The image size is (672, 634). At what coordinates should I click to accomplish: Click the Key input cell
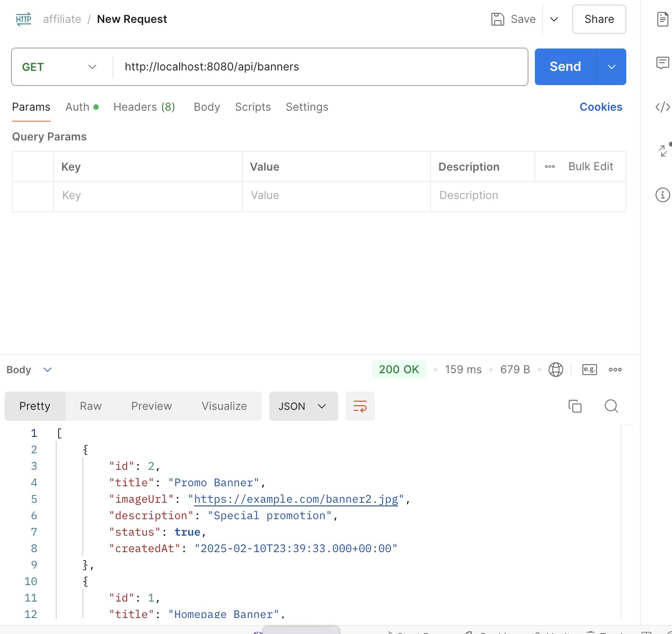pyautogui.click(x=148, y=196)
